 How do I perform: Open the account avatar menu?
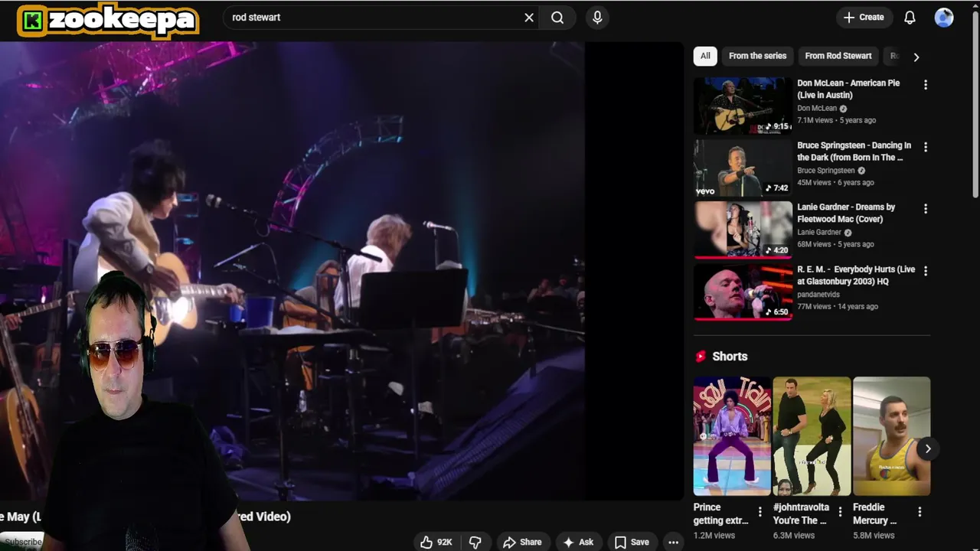click(x=944, y=18)
